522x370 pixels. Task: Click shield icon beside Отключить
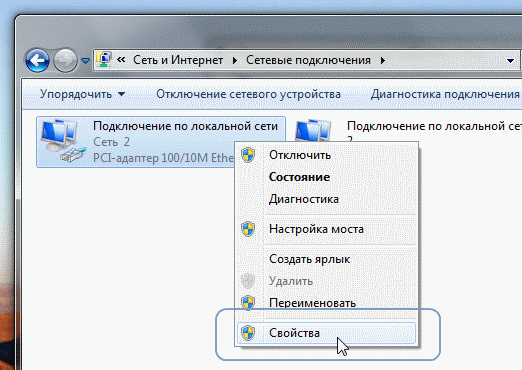(248, 155)
